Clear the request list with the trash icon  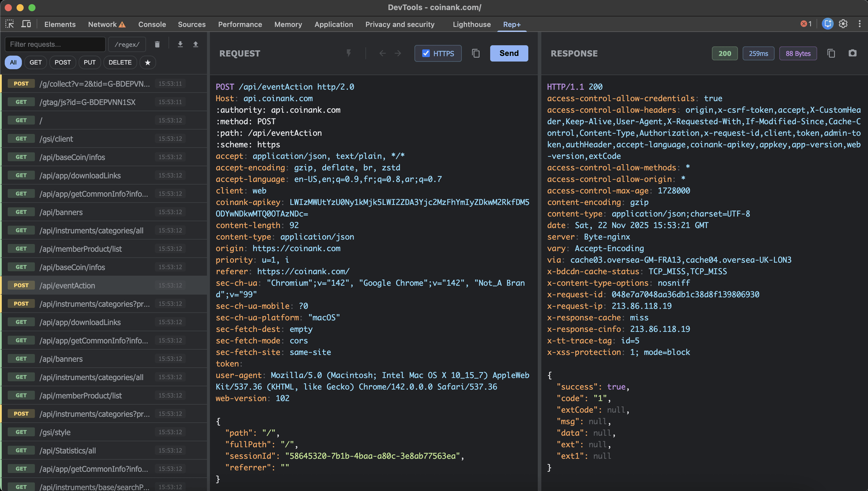pyautogui.click(x=157, y=44)
